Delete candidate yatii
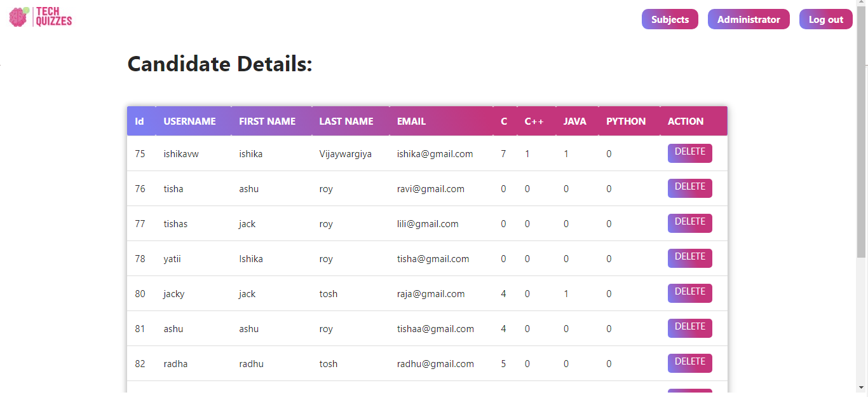 [689, 258]
